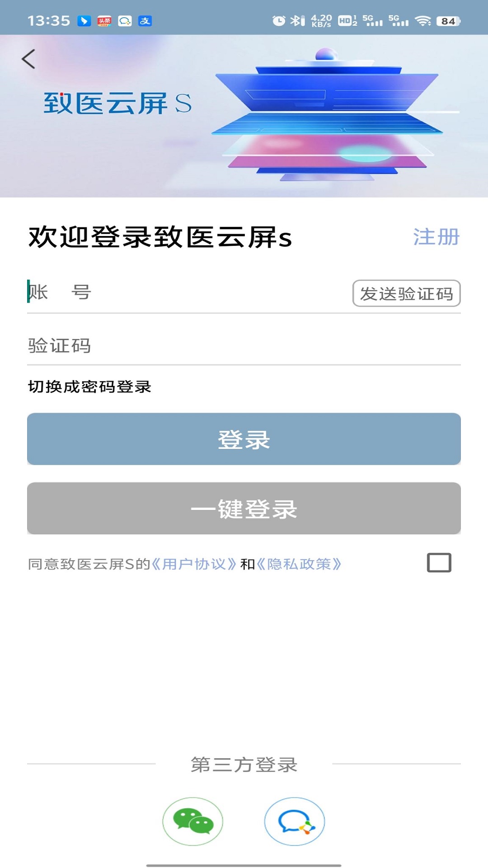
Task: Tap the Bluetooth status icon
Action: [297, 21]
